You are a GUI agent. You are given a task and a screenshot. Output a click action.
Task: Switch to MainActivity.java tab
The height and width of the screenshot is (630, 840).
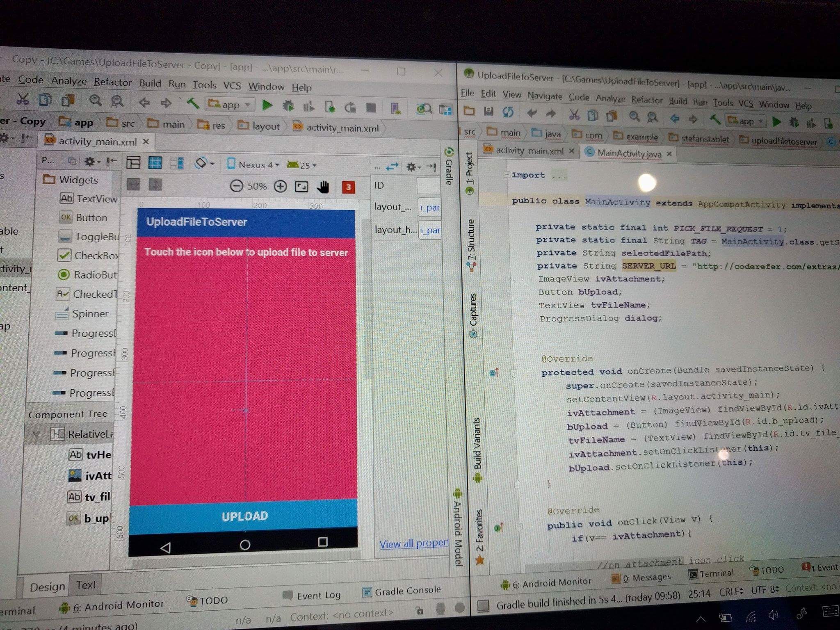tap(629, 153)
